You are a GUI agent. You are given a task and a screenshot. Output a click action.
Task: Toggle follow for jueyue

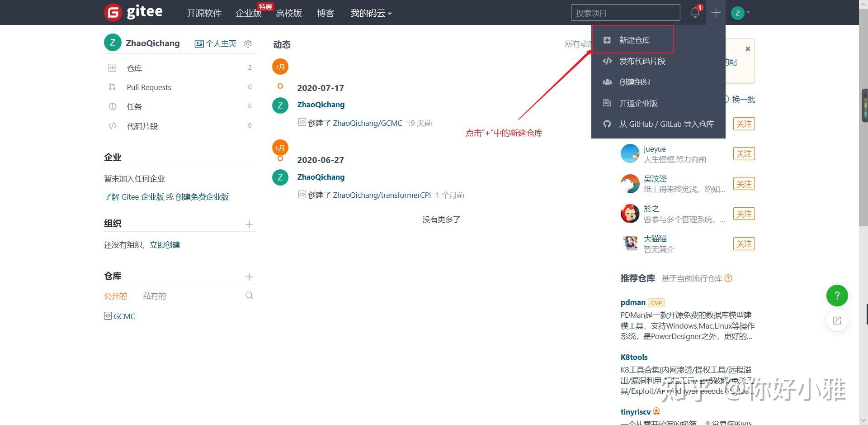tap(744, 154)
